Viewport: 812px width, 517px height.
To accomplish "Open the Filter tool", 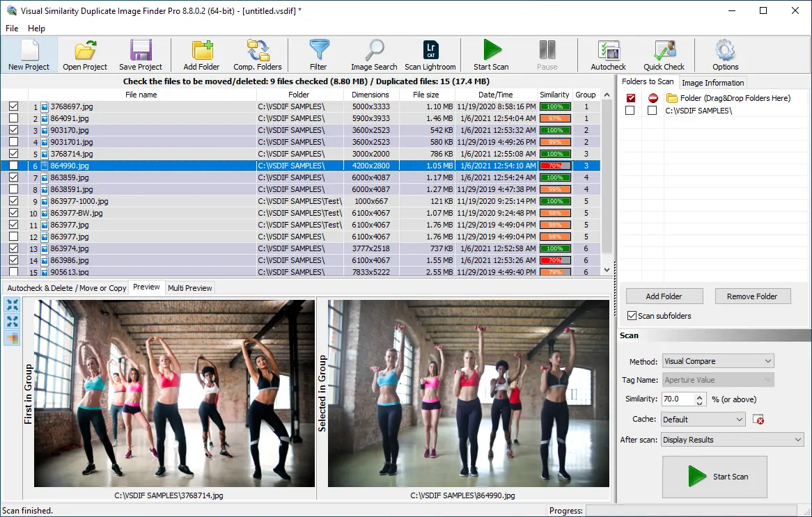I will 318,54.
